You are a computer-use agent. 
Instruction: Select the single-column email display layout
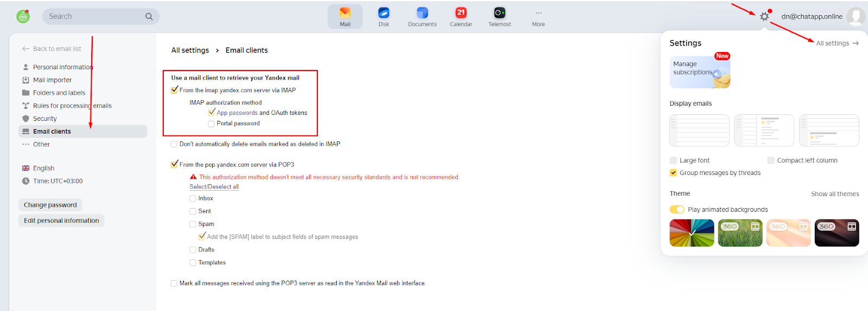(699, 131)
